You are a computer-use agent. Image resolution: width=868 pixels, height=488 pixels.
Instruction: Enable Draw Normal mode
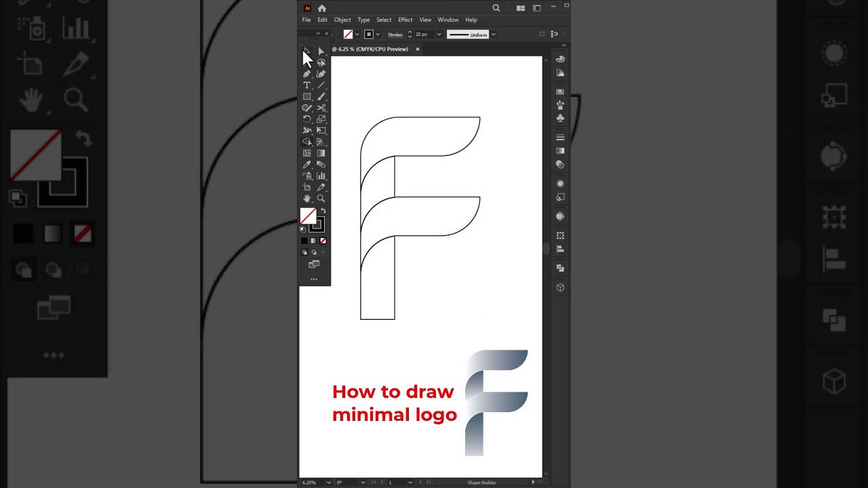tap(304, 252)
